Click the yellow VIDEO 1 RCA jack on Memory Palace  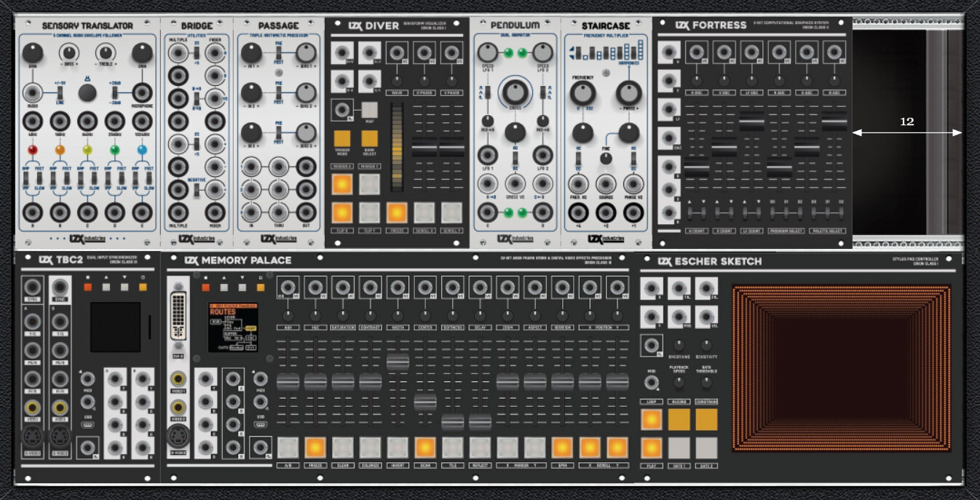pyautogui.click(x=178, y=378)
